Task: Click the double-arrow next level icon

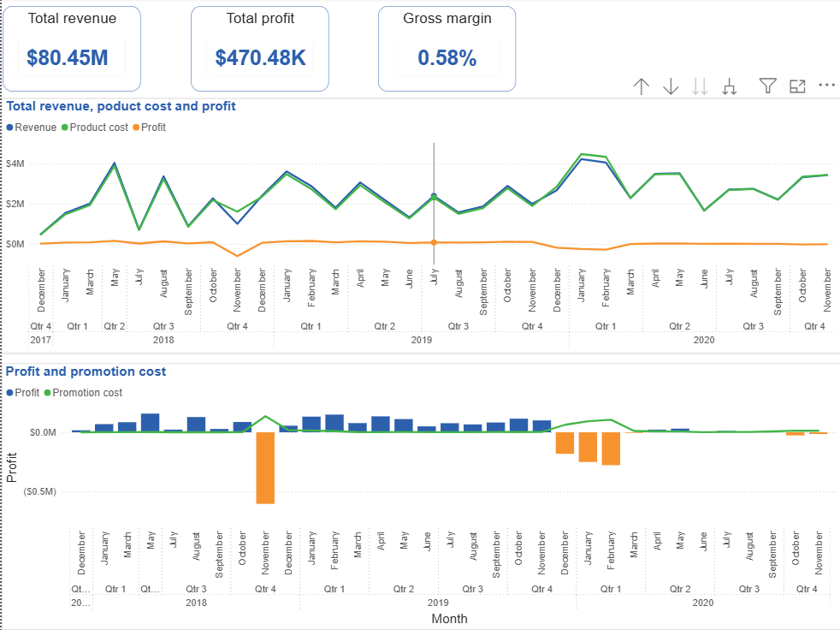Action: (x=700, y=86)
